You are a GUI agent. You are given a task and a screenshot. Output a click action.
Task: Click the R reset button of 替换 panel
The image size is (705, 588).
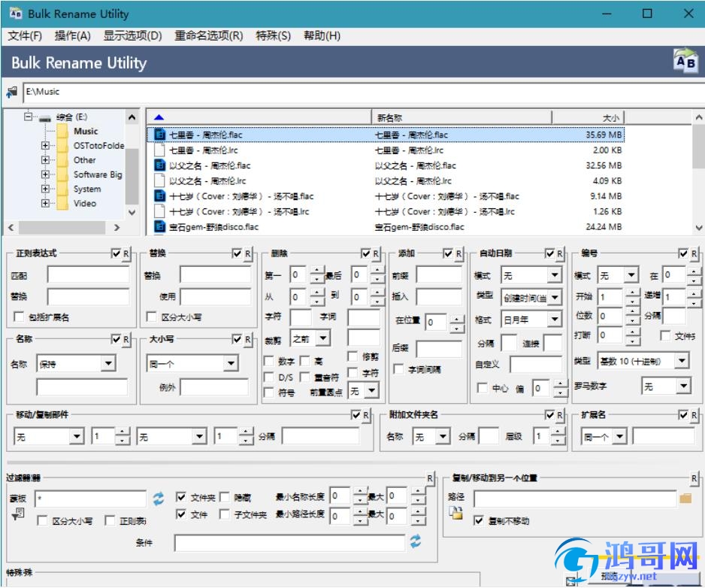pyautogui.click(x=248, y=253)
